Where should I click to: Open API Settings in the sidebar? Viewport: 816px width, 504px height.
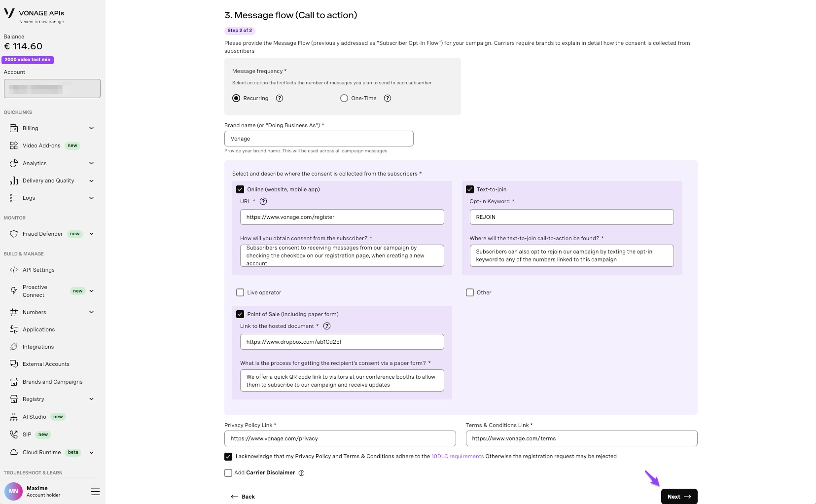pos(38,270)
